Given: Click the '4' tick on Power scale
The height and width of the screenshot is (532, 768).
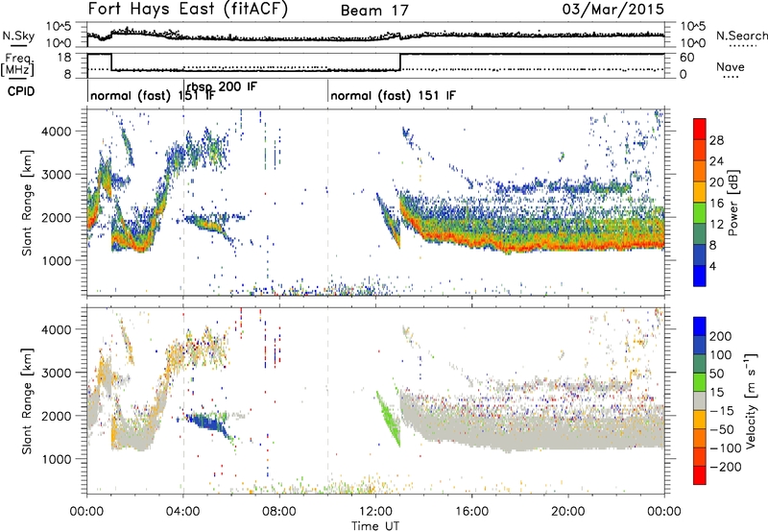Looking at the screenshot, I should [712, 266].
